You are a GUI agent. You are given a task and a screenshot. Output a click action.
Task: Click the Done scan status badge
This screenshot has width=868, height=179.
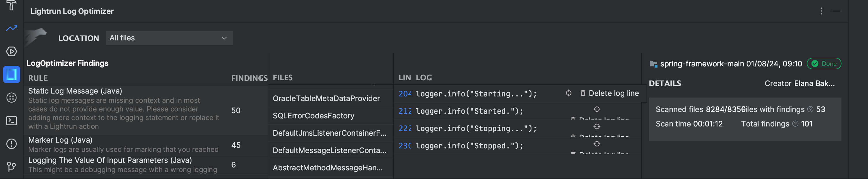pyautogui.click(x=824, y=64)
